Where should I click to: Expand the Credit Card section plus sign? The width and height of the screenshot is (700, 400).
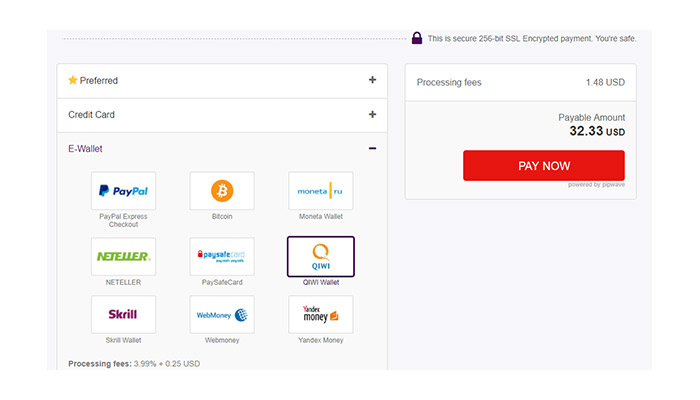[372, 114]
